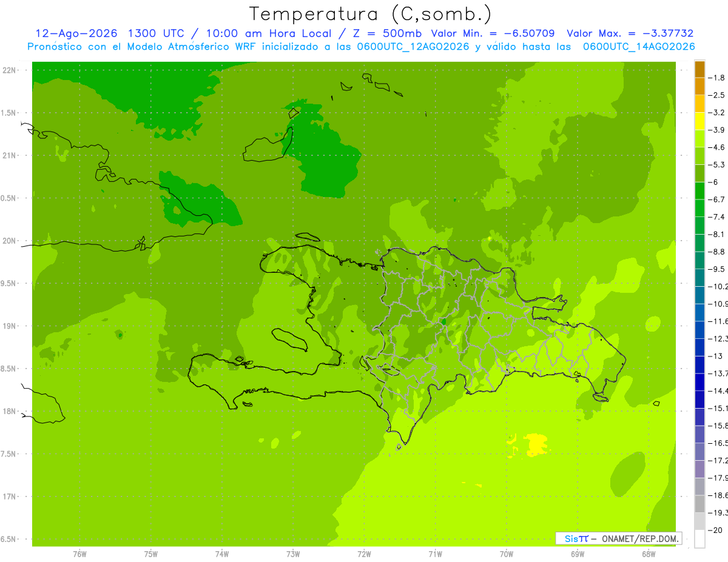Click the blue legend swatch between -11.6 and -12.3
Image resolution: width=728 pixels, height=562 pixels.
(699, 330)
